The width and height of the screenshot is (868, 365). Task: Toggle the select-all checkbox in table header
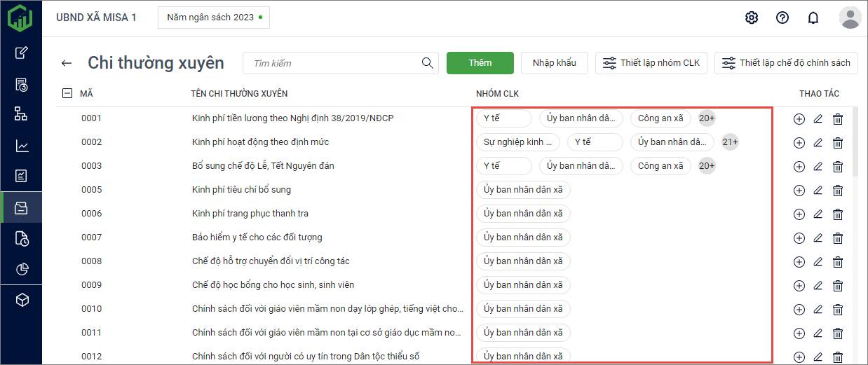67,93
